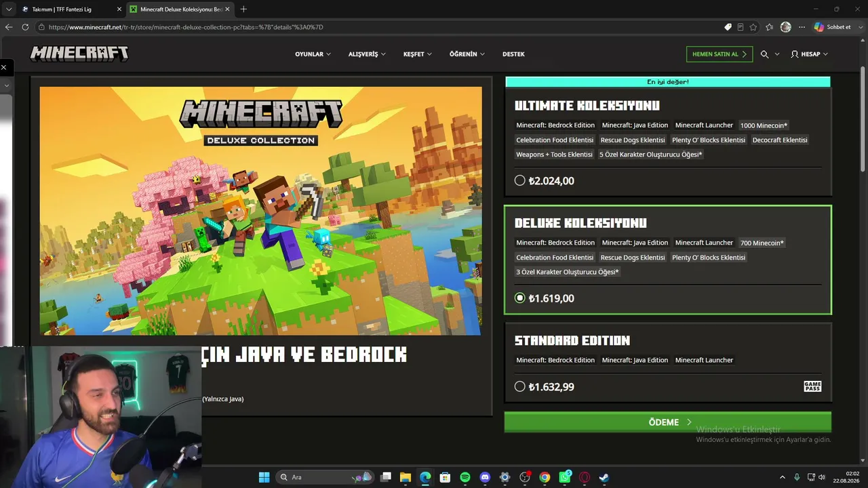Click the browser address bar URL
This screenshot has width=868, height=488.
186,27
